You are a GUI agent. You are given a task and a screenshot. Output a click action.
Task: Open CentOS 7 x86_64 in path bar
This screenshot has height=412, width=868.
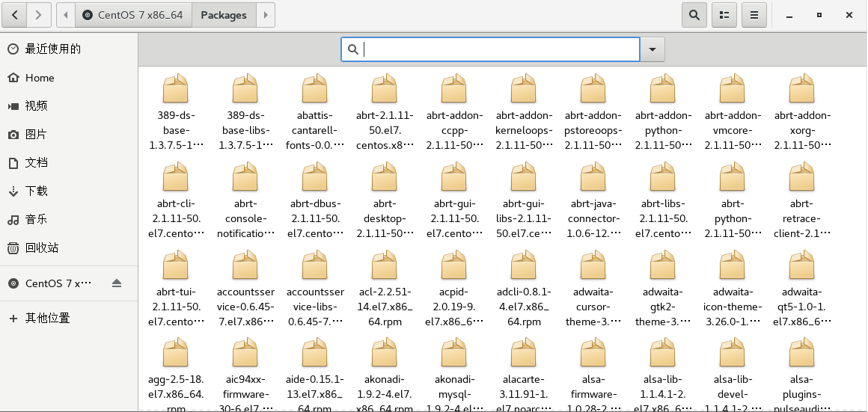[x=133, y=15]
